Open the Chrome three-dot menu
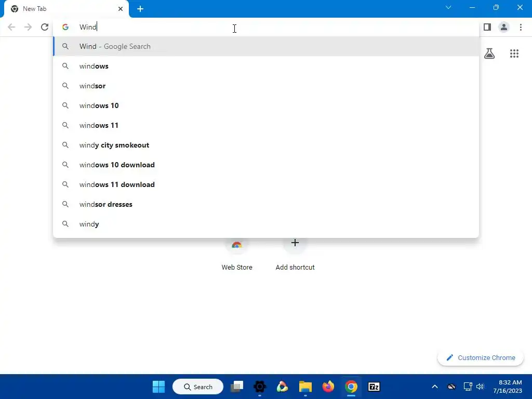Viewport: 532px width, 399px height. (x=521, y=27)
